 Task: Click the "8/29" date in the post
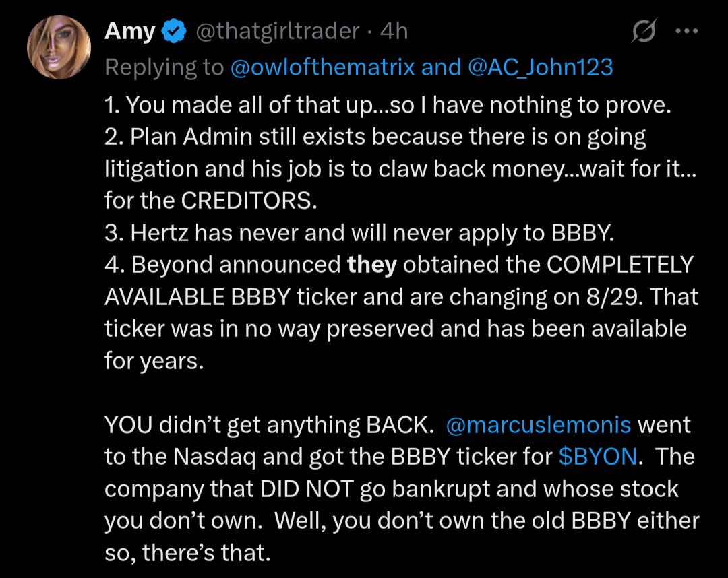615,297
